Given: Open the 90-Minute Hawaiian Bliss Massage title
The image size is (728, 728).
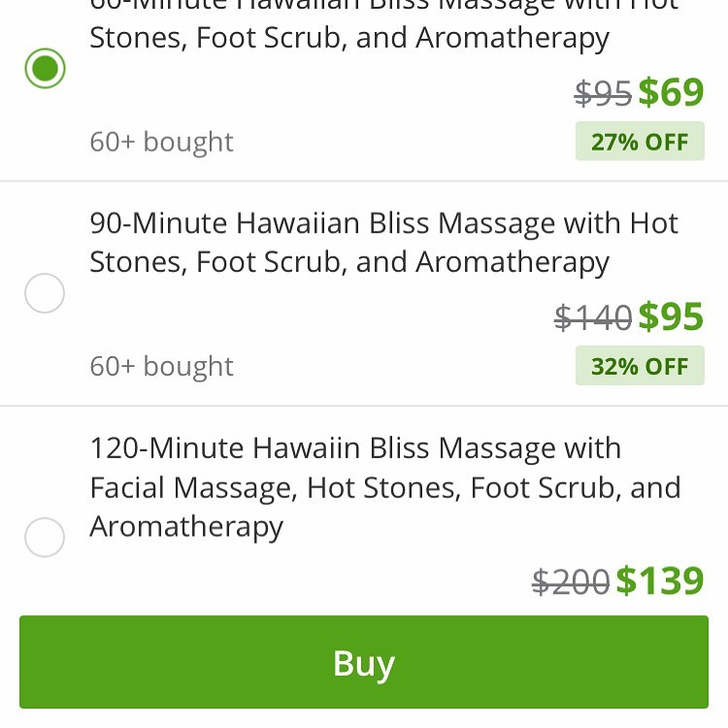Looking at the screenshot, I should coord(383,224).
